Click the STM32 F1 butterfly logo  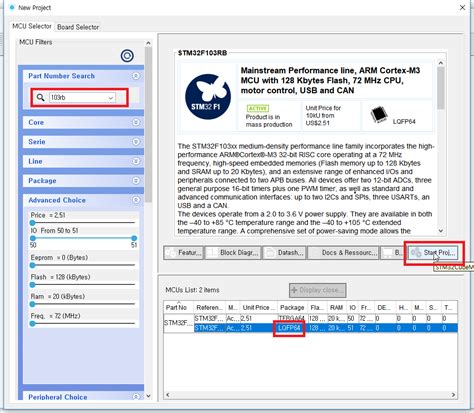point(208,97)
